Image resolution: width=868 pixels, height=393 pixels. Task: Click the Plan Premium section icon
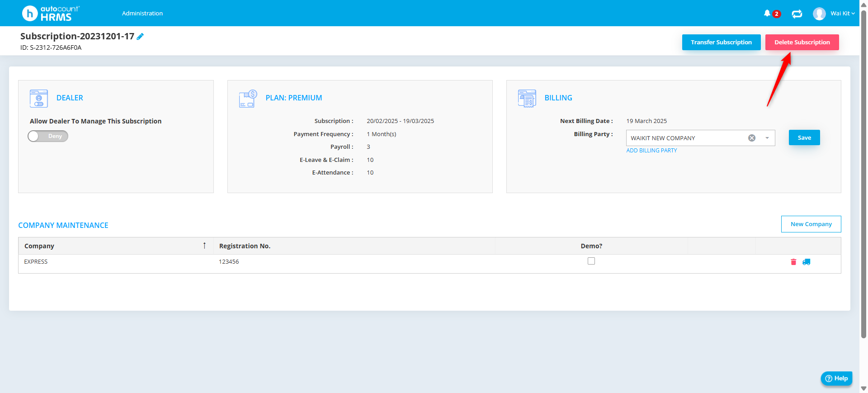[248, 98]
